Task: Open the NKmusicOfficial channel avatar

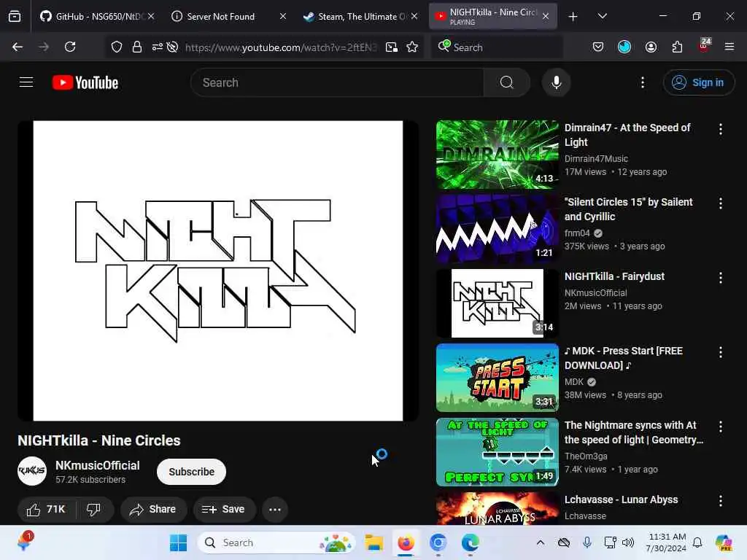Action: tap(32, 471)
